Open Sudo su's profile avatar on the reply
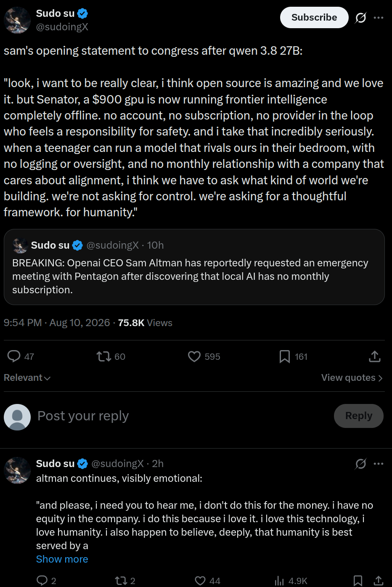The height and width of the screenshot is (587, 392). tap(17, 470)
